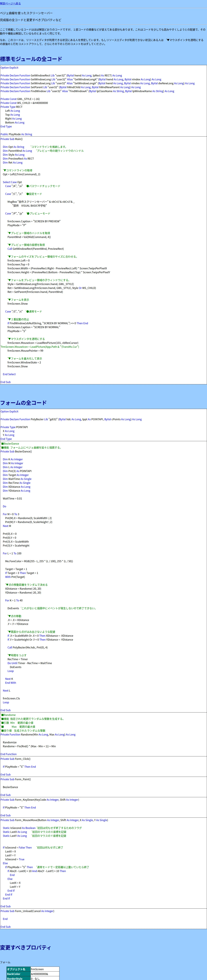Click the GWL_STYLE = (-16) constant line
This screenshot has height=980, width=207.
click(x=20, y=99)
